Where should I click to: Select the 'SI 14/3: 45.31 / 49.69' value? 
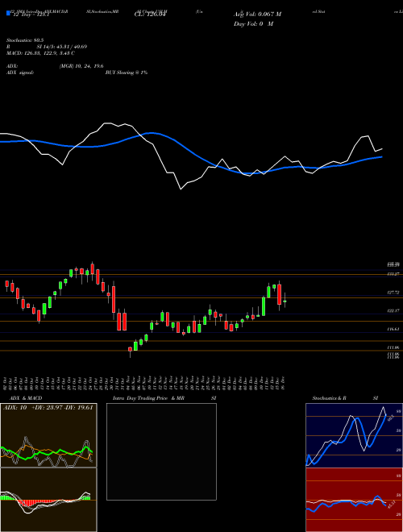coord(62,47)
